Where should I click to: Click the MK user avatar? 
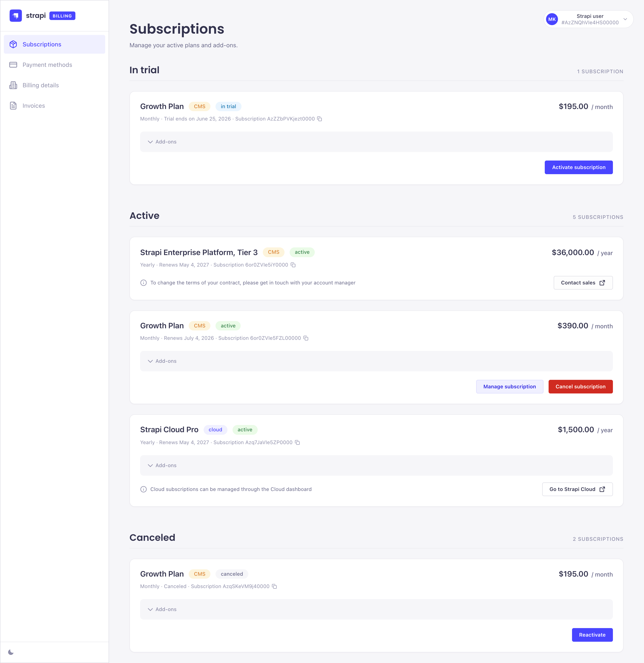(x=552, y=19)
